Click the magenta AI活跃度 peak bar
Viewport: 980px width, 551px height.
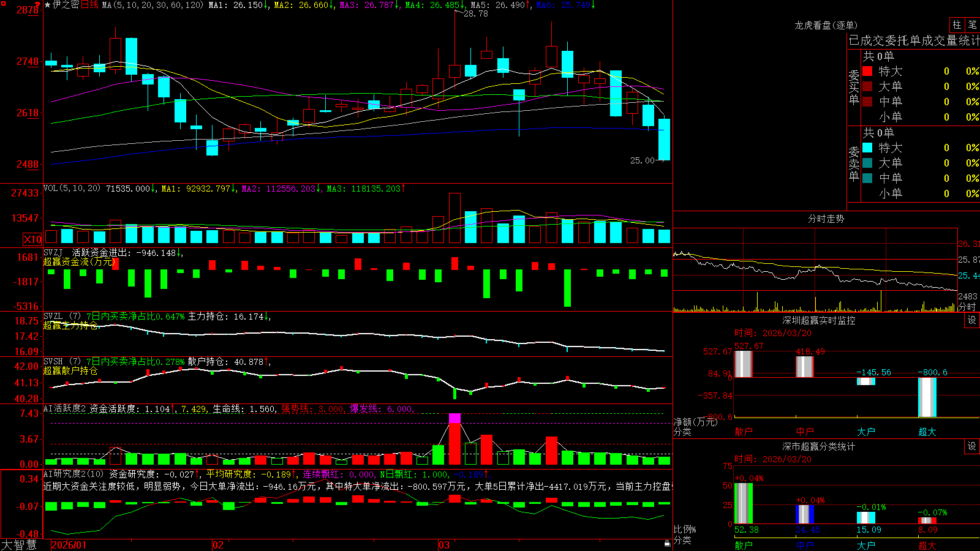click(454, 419)
